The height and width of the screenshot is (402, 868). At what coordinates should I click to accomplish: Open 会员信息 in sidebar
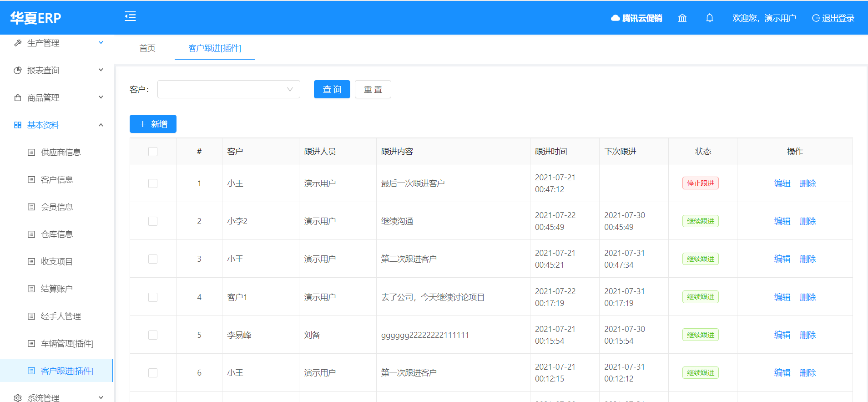click(57, 207)
